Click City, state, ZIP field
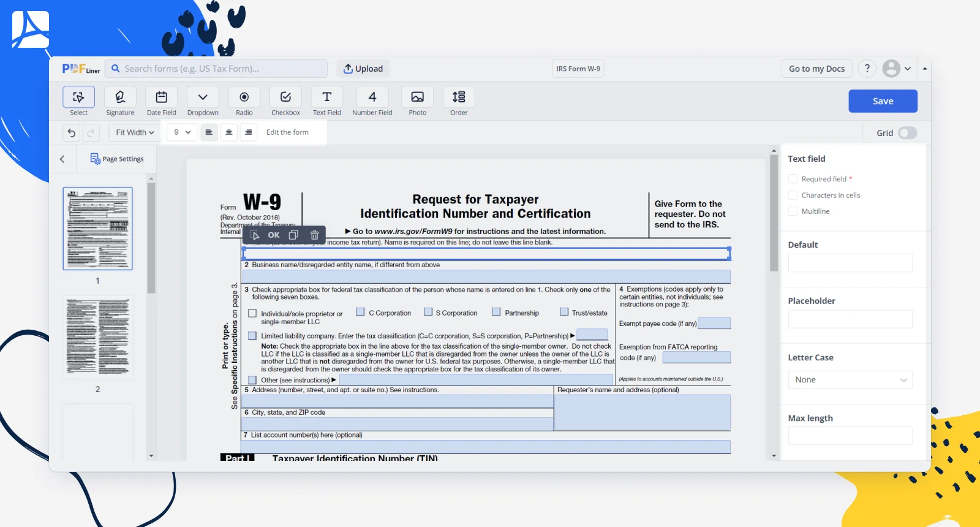 (398, 424)
